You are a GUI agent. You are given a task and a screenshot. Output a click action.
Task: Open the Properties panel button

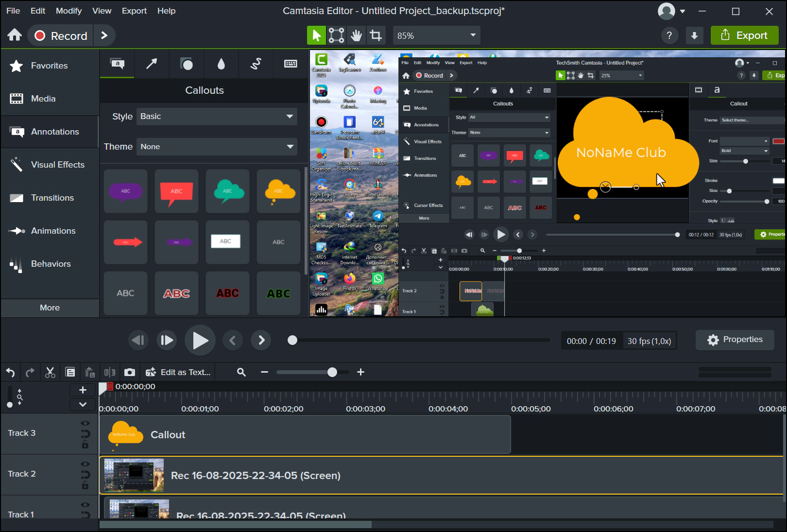coord(735,340)
